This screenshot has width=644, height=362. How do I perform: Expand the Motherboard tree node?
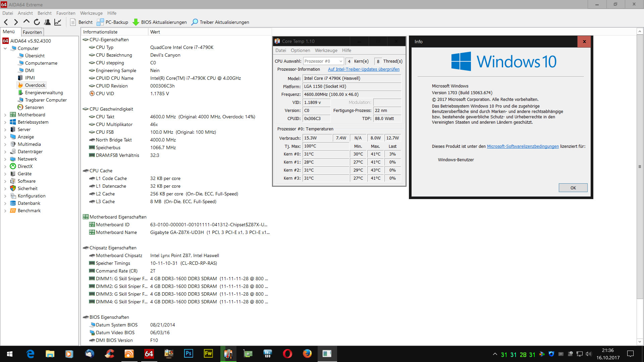click(5, 115)
